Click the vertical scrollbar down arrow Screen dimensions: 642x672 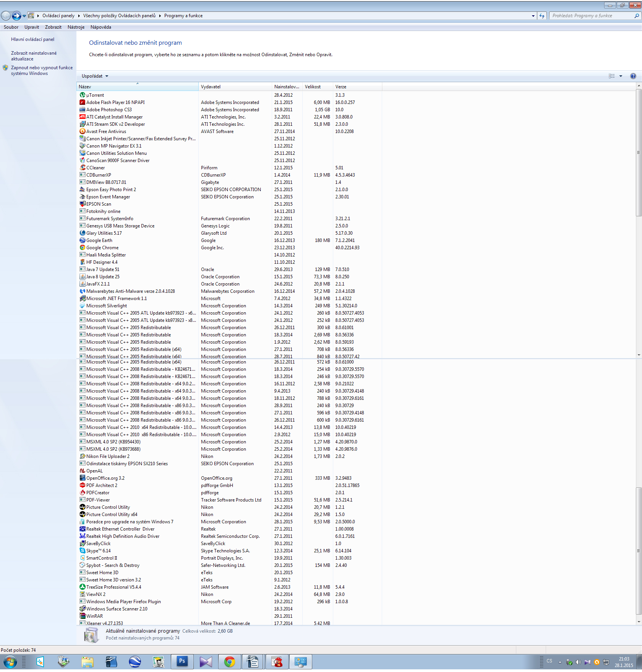pos(639,622)
